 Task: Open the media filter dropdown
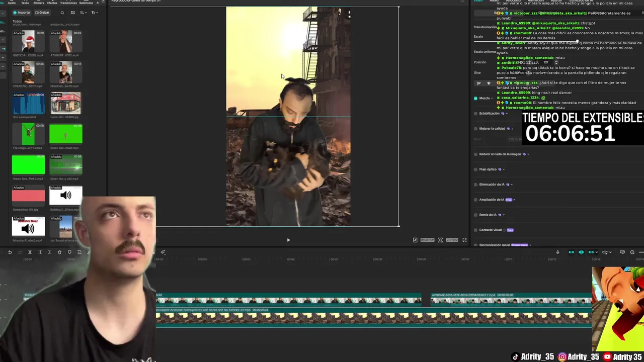click(96, 13)
